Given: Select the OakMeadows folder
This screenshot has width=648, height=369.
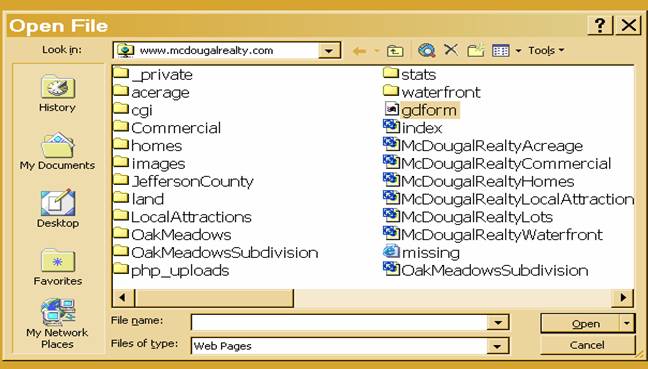Looking at the screenshot, I should tap(172, 235).
